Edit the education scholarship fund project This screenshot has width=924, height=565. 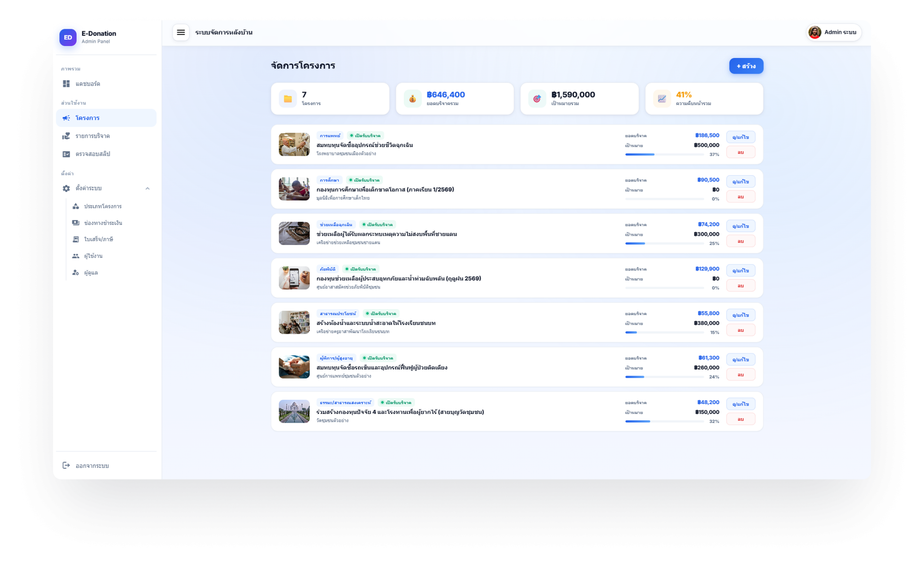(x=740, y=182)
